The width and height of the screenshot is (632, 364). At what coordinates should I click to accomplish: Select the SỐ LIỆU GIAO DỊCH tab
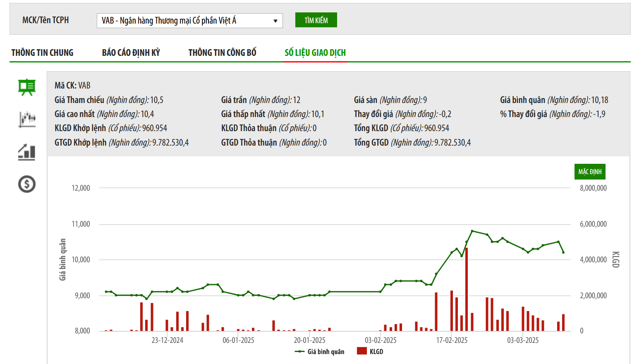click(315, 53)
